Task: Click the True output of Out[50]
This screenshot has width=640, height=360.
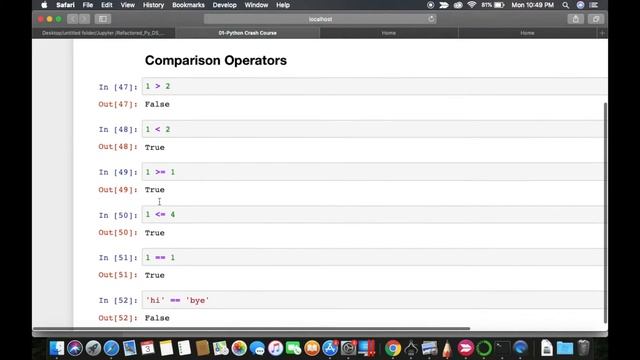Action: click(x=155, y=233)
